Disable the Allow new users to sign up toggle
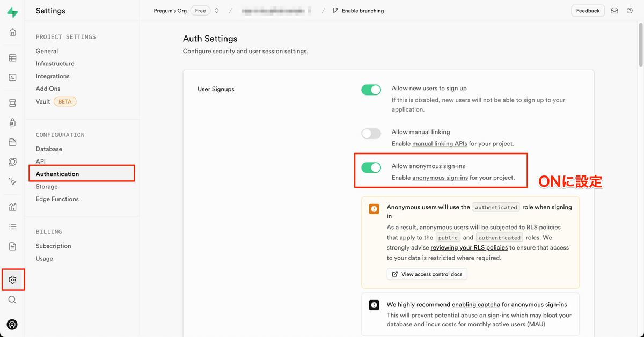The height and width of the screenshot is (337, 644). click(371, 90)
